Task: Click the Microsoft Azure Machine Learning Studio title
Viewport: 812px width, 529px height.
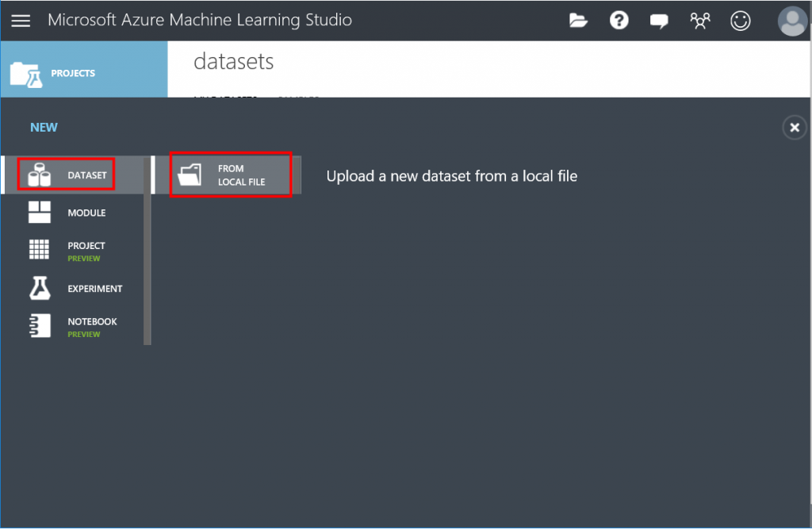Action: pos(200,20)
